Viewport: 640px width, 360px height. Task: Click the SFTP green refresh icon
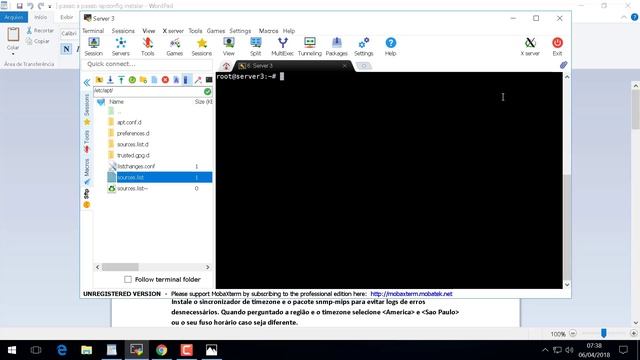(x=132, y=80)
